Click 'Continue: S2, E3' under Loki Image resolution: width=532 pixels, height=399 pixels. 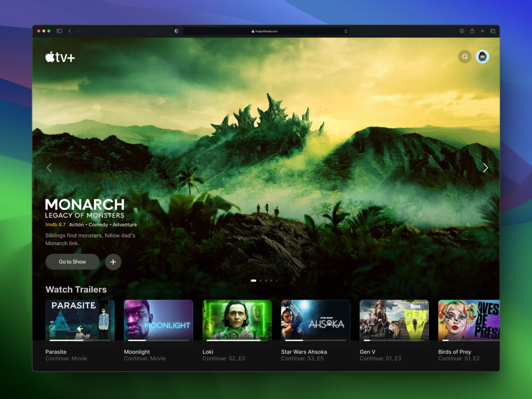coord(223,358)
